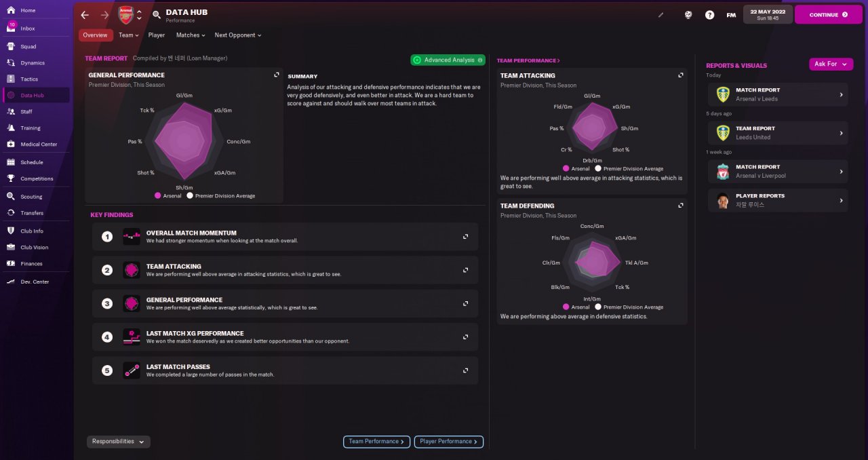Click the Team Attacking radar chart
Viewport: 868px width, 460px height.
pos(592,128)
